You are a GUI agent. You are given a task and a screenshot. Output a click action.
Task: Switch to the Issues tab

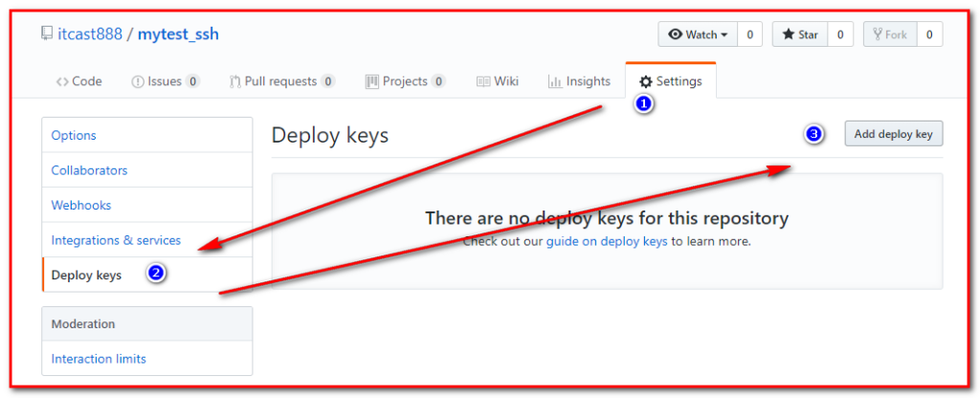point(166,81)
